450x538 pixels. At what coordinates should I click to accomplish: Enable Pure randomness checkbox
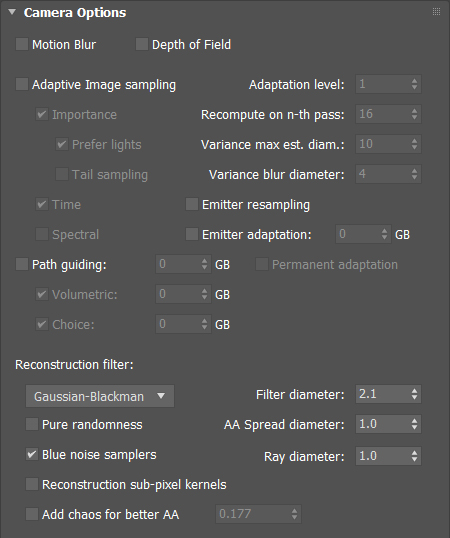pos(32,424)
